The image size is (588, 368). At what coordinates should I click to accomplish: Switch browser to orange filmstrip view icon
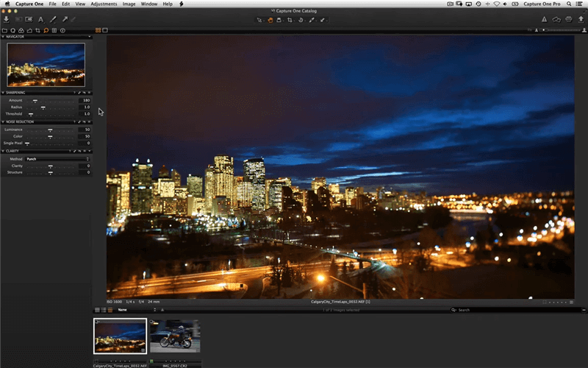110,310
